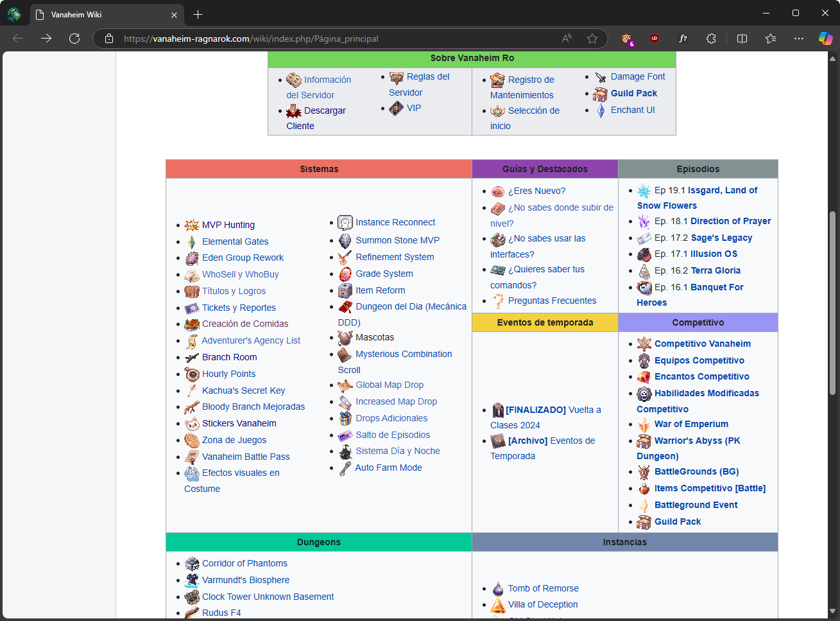
Task: Click the Instance Reconnect icon
Action: click(x=345, y=222)
